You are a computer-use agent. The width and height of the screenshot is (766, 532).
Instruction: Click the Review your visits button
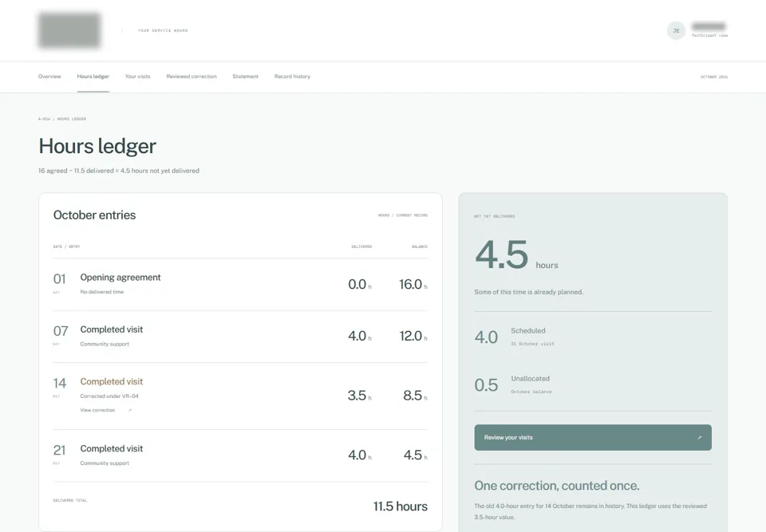tap(593, 437)
